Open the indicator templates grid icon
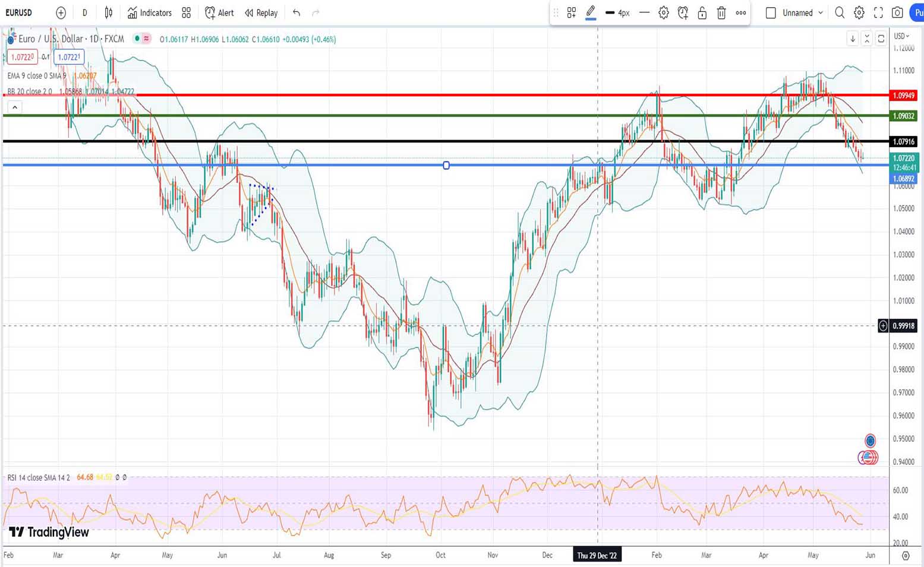 tap(187, 12)
